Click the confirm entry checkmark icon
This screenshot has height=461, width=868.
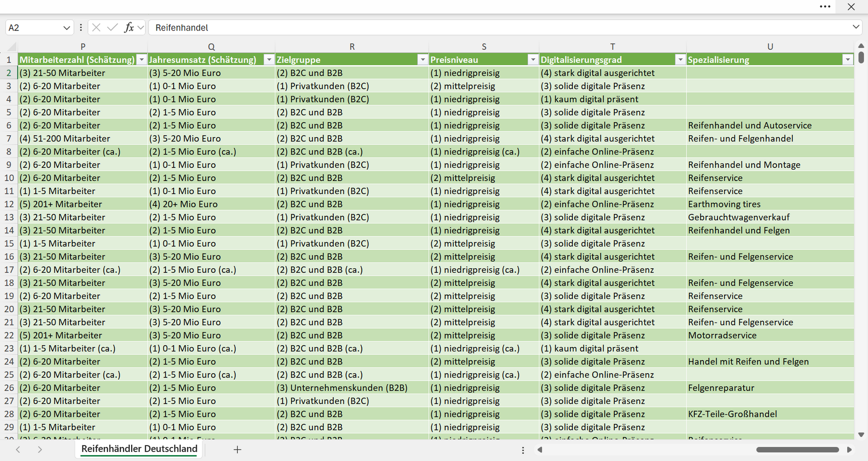click(112, 28)
